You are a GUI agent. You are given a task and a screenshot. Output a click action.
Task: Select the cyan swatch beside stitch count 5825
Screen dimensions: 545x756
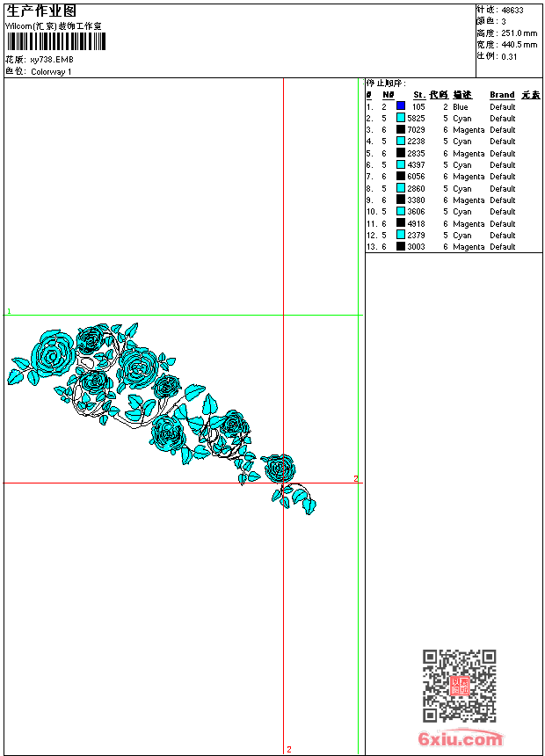click(x=401, y=118)
